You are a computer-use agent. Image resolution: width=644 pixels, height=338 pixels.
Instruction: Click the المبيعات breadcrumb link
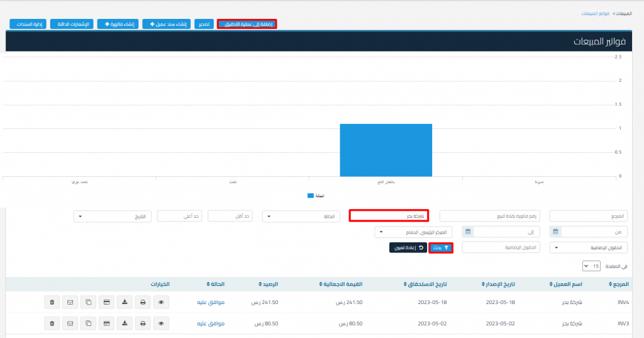[x=624, y=13]
